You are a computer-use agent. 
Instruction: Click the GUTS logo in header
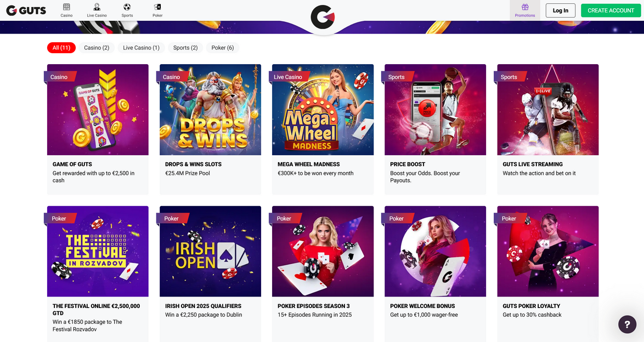coord(26,10)
